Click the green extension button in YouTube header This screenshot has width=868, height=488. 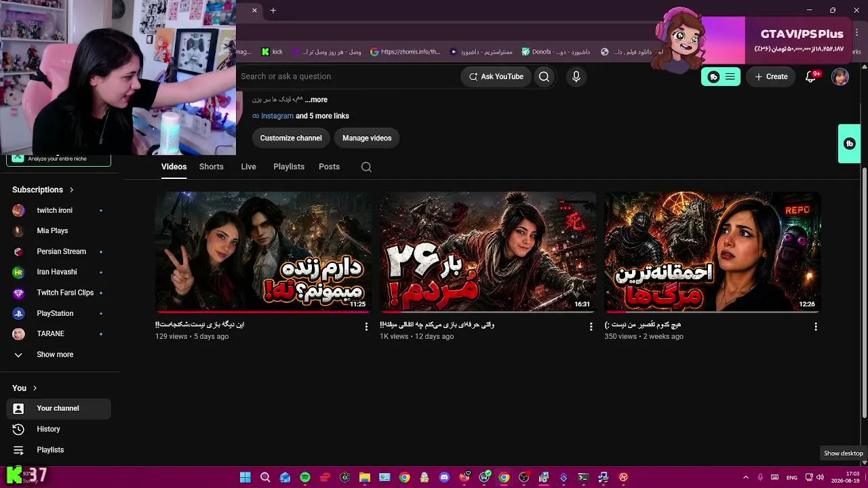[720, 77]
